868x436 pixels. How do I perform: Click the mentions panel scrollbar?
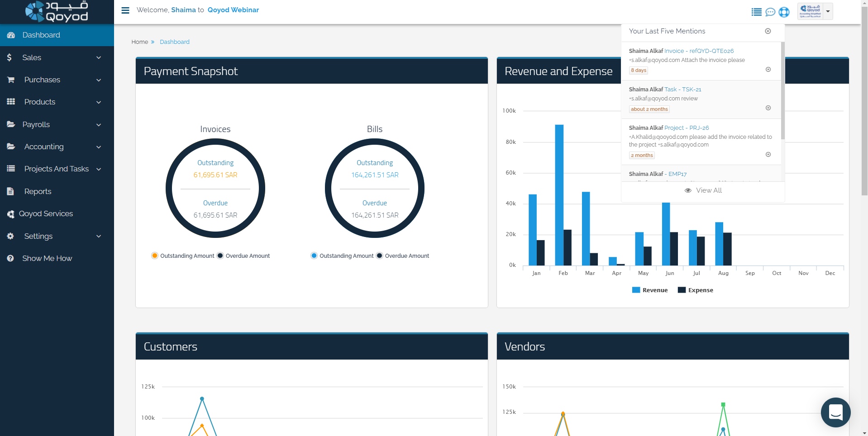(x=782, y=90)
